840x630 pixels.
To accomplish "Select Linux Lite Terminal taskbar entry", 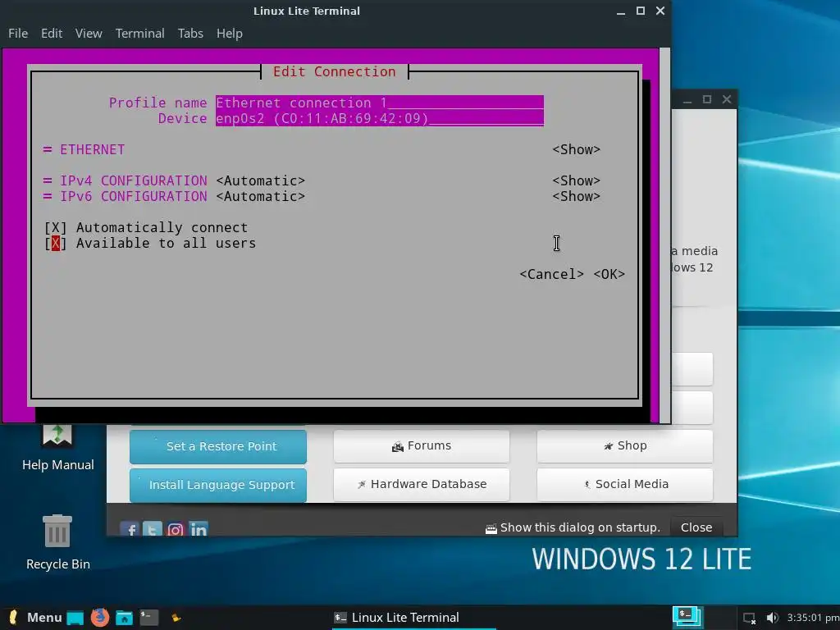I will pyautogui.click(x=413, y=618).
